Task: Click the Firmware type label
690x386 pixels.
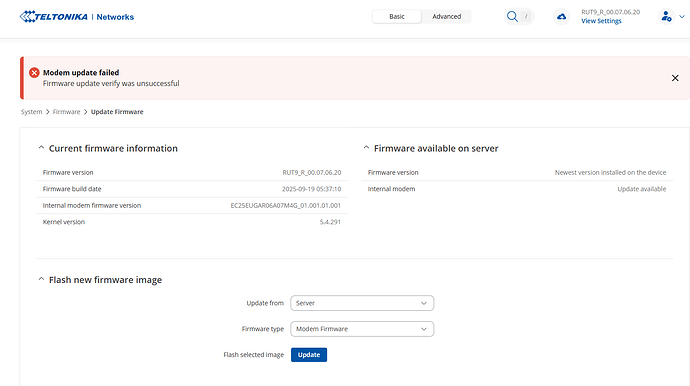Action: (x=263, y=329)
